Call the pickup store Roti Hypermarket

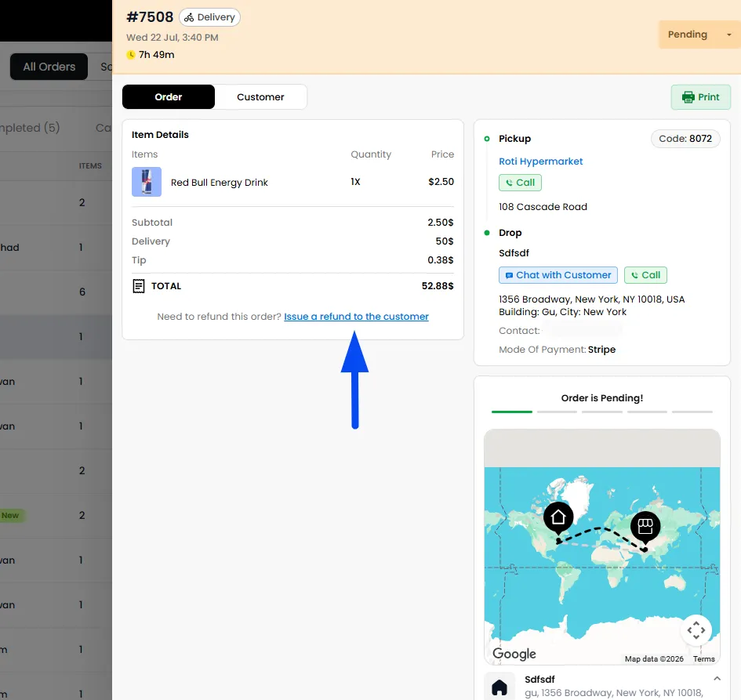click(520, 183)
